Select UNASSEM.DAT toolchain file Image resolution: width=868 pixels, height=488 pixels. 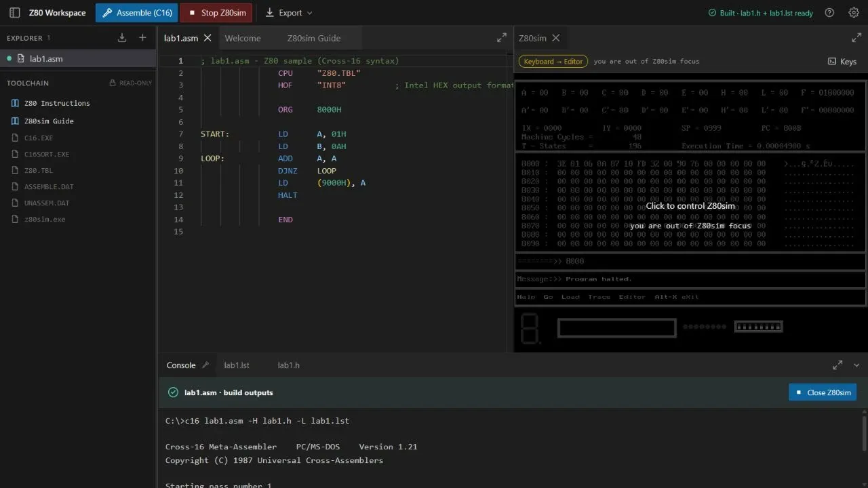[x=47, y=203]
